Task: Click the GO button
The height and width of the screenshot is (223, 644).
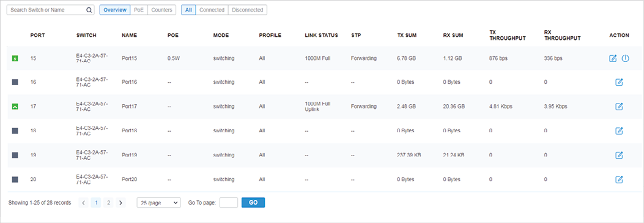Action: click(253, 202)
